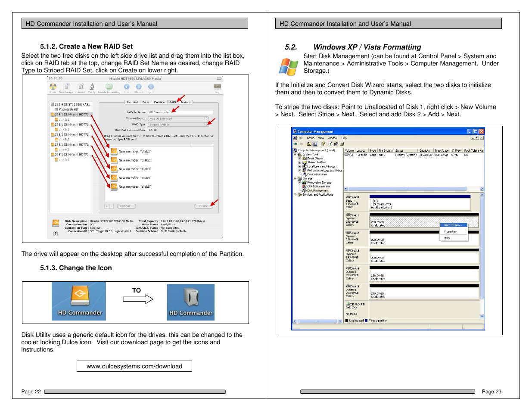Collapse the Storage tree node
Screen dimensions: 532x411
295,178
